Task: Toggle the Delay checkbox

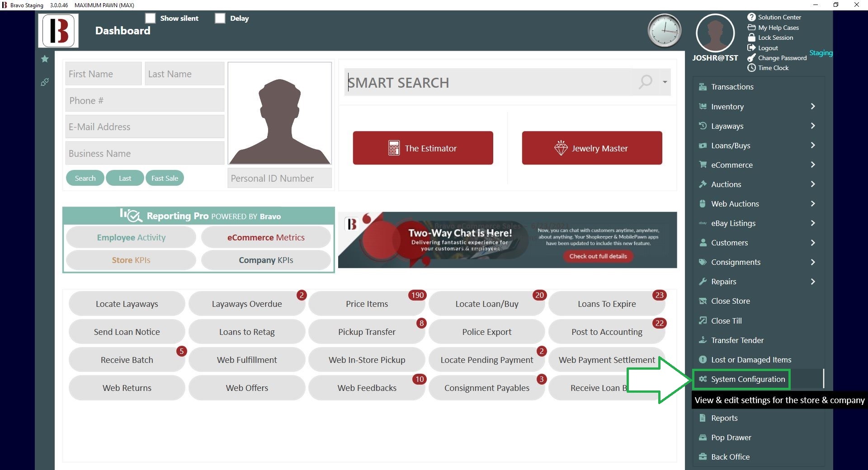Action: point(220,18)
